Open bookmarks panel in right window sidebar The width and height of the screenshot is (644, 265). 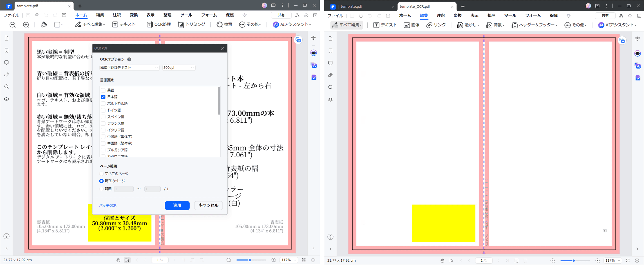point(330,51)
